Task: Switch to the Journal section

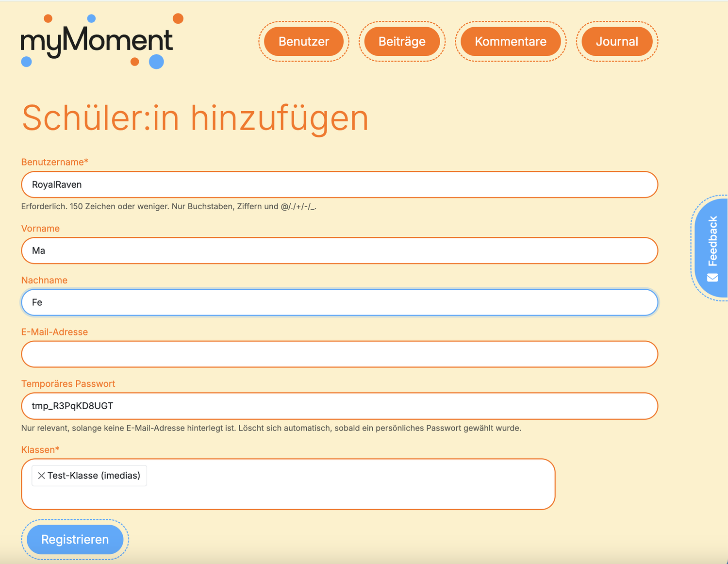Action: click(616, 42)
